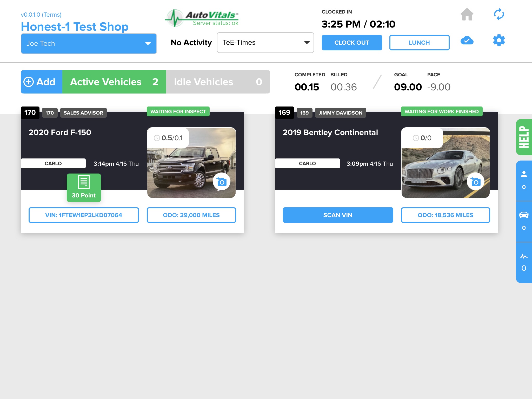
Task: Expand the Joe Tech technician dropdown
Action: coord(89,43)
